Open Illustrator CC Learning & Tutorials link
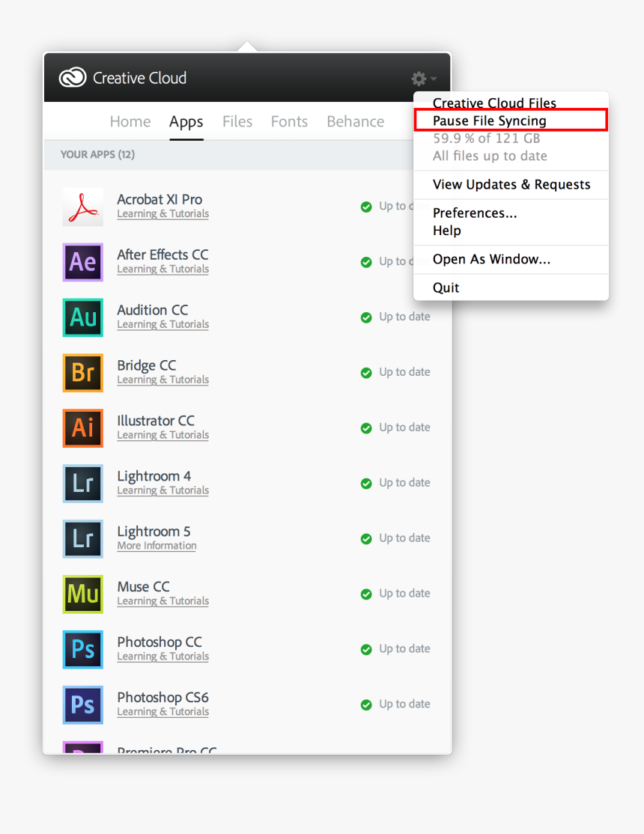Image resolution: width=644 pixels, height=834 pixels. click(162, 435)
